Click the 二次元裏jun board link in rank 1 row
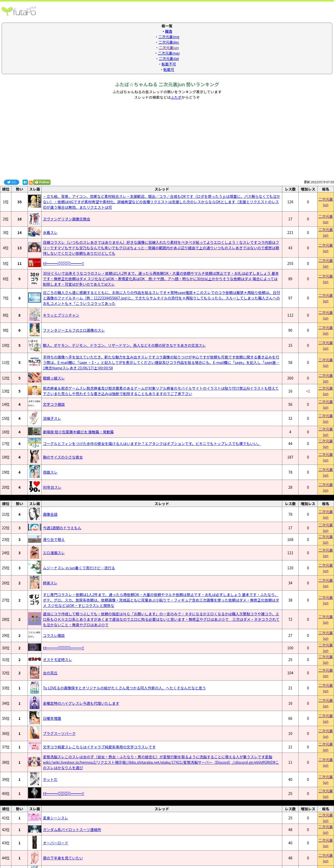 pyautogui.click(x=326, y=202)
